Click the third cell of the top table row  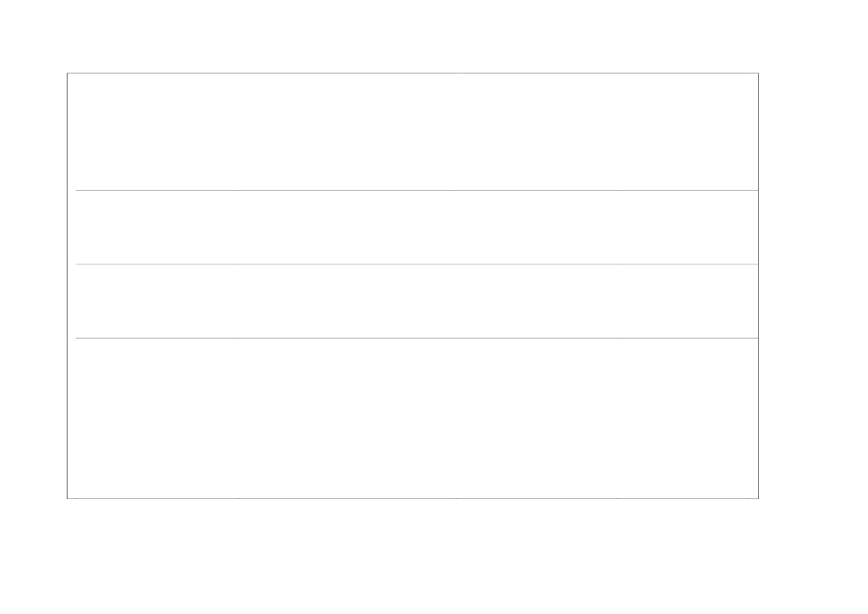click(535, 131)
